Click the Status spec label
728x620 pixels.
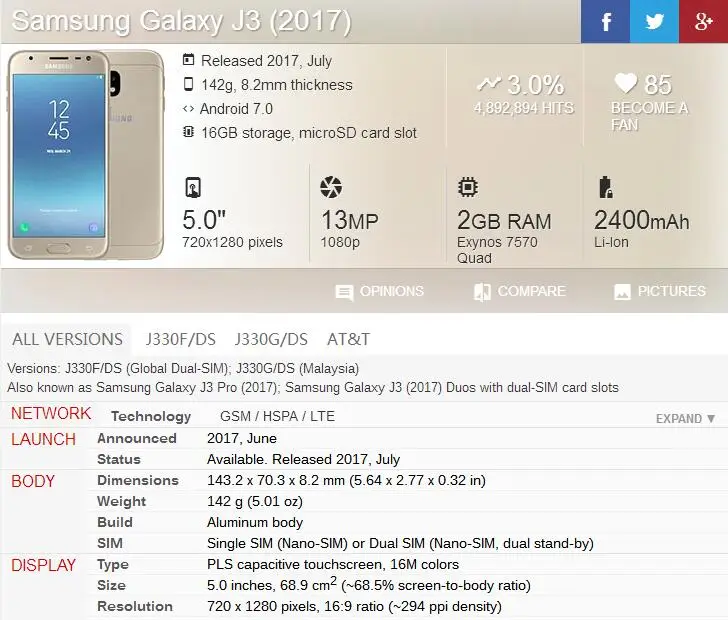tap(119, 459)
